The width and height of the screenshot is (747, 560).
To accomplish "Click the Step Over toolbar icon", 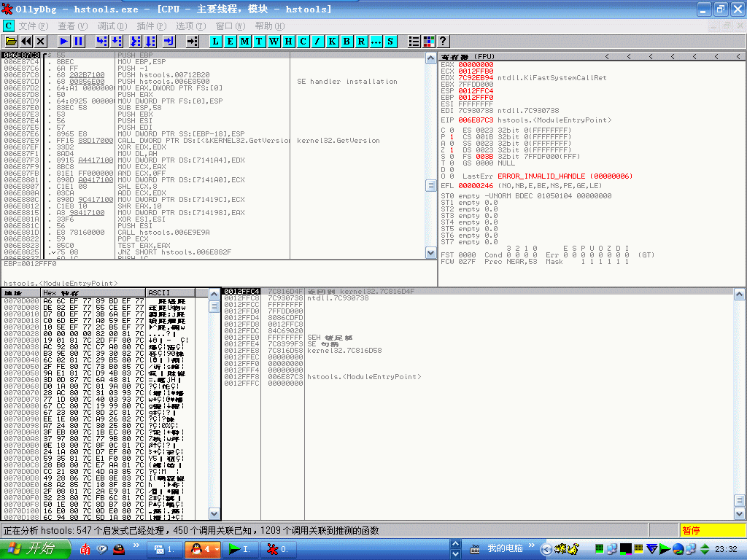I will click(116, 42).
